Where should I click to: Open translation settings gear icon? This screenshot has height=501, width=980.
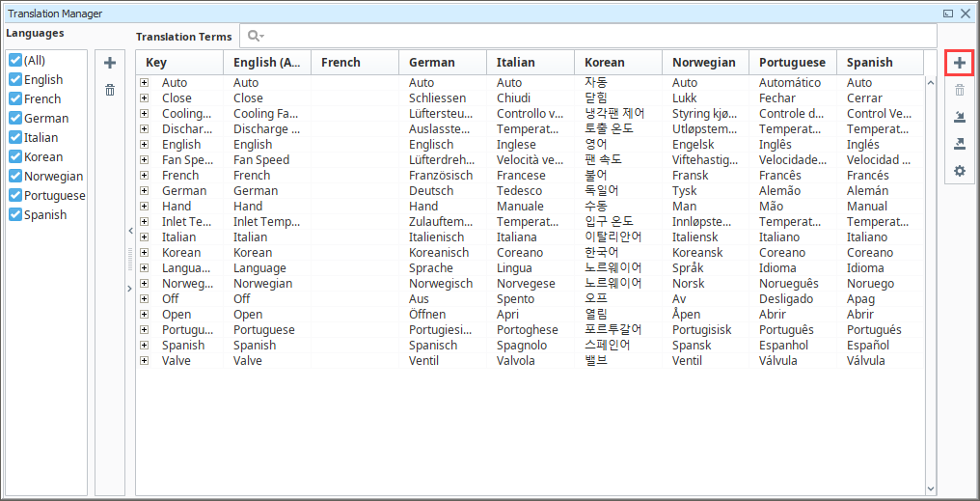point(960,171)
